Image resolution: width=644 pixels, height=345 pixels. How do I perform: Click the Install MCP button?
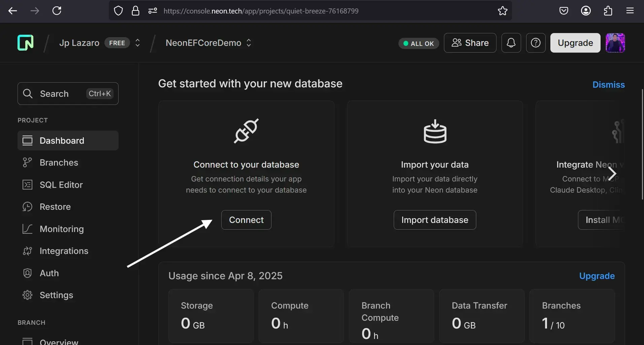602,220
